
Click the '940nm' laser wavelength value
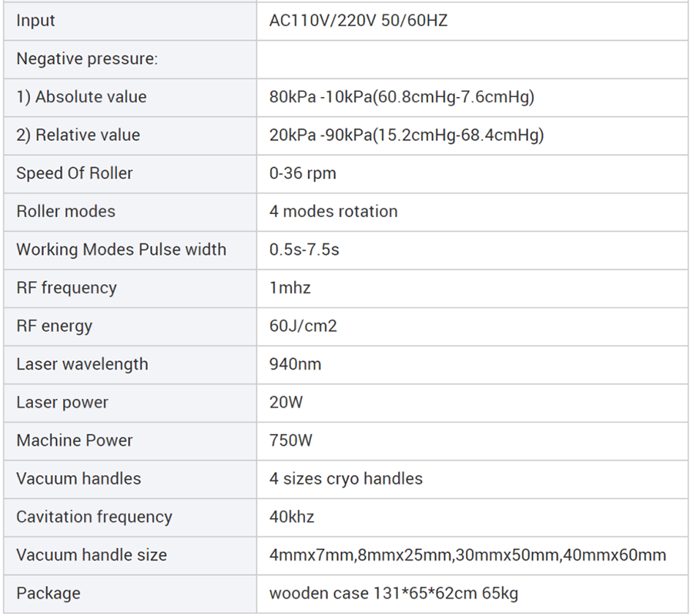coord(295,364)
